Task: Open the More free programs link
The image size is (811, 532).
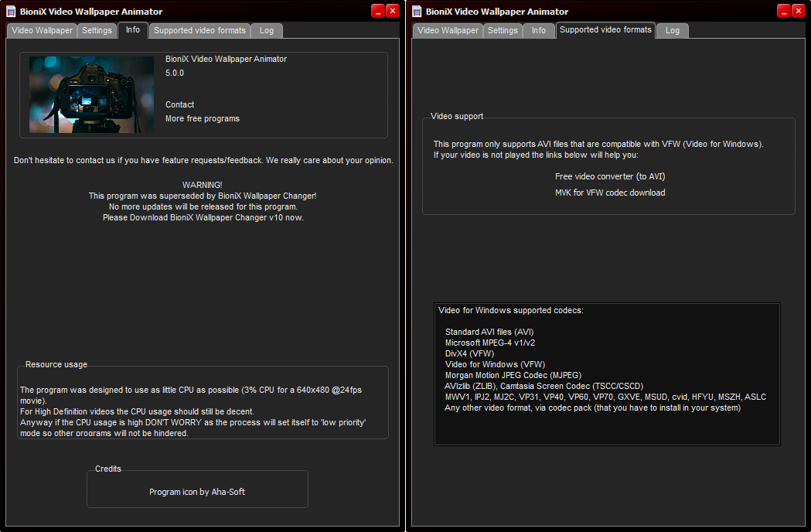Action: (x=203, y=118)
